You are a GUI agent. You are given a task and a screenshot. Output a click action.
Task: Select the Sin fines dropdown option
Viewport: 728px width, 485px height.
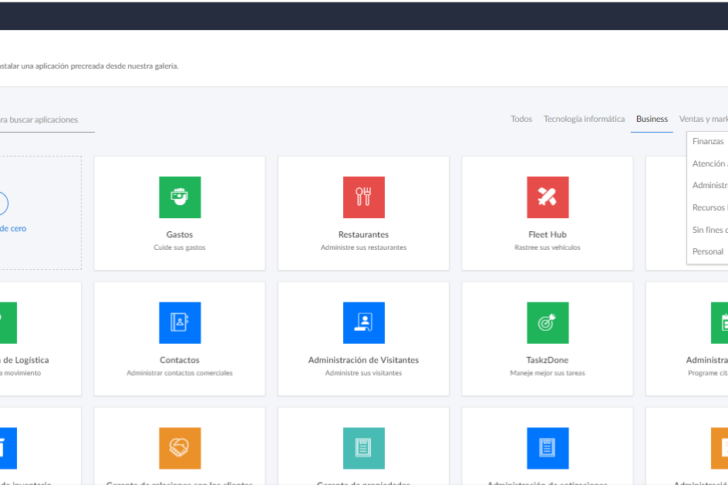(x=709, y=230)
